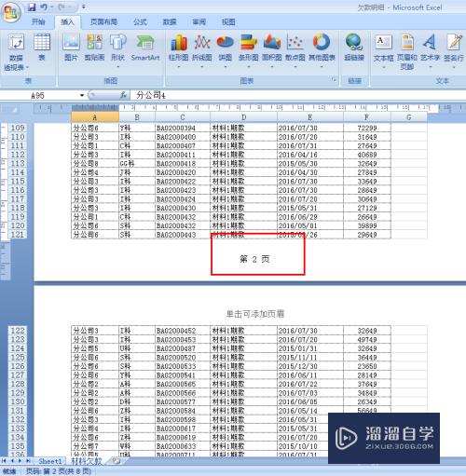Switch to the 视图 tab
This screenshot has height=476, width=466.
pos(228,22)
